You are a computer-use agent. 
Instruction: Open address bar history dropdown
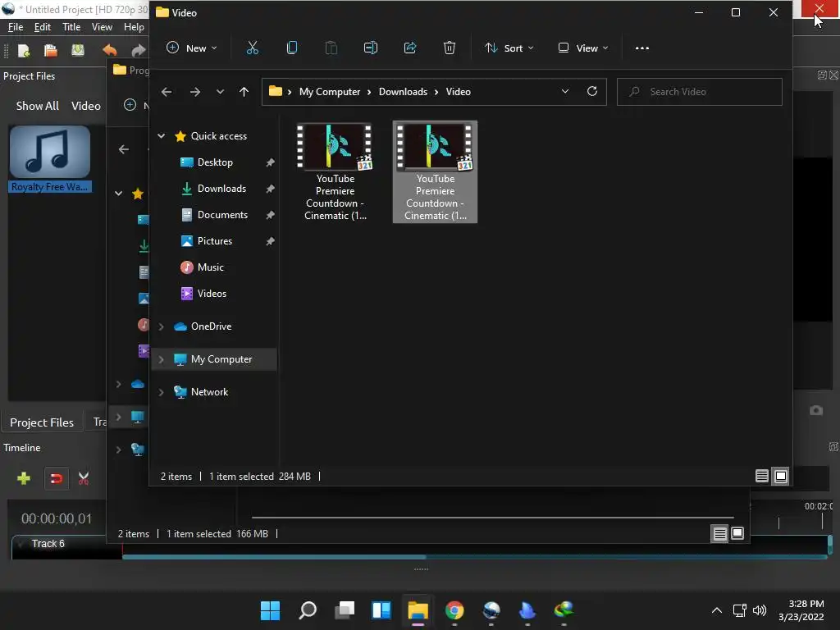(x=564, y=91)
